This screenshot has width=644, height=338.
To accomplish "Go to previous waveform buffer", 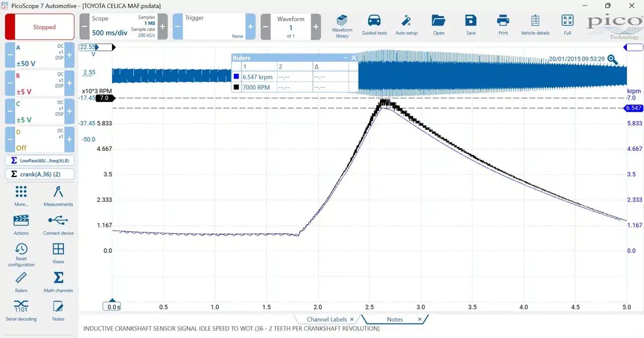I will point(266,27).
